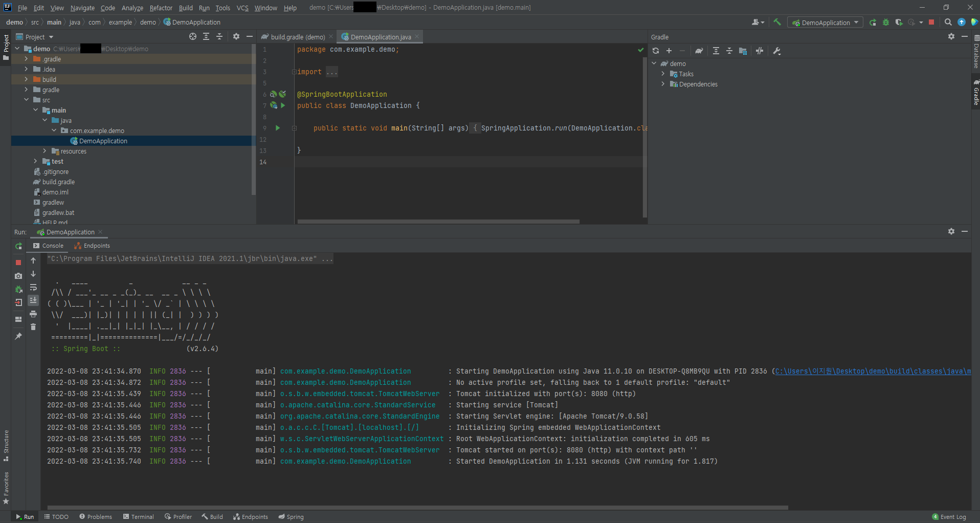The image size is (980, 523).
Task: Start debugging with the green bug icon
Action: (886, 23)
